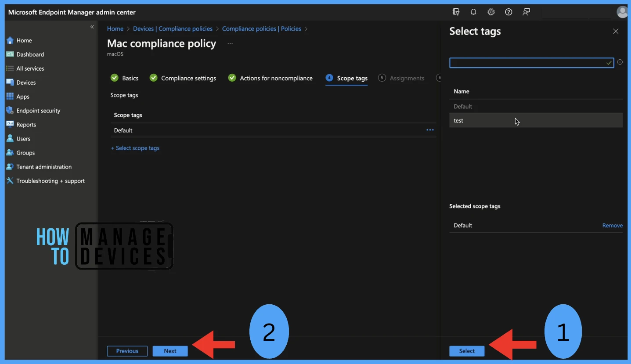
Task: Open the Default scope tag ellipsis menu
Action: [x=430, y=130]
